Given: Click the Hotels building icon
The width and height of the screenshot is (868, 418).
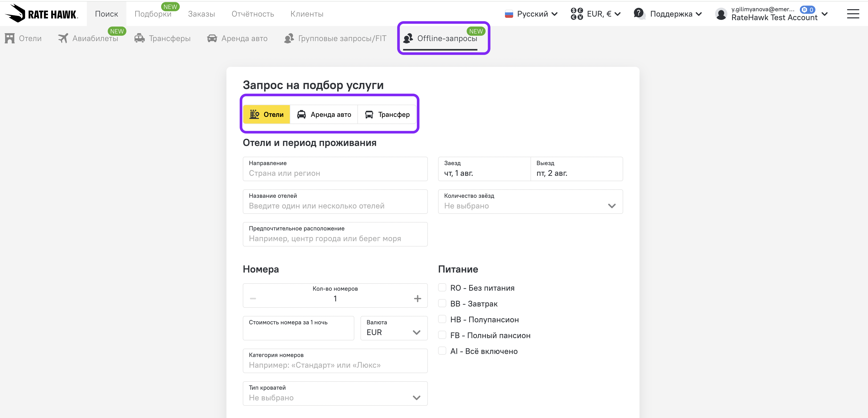Looking at the screenshot, I should 10,38.
